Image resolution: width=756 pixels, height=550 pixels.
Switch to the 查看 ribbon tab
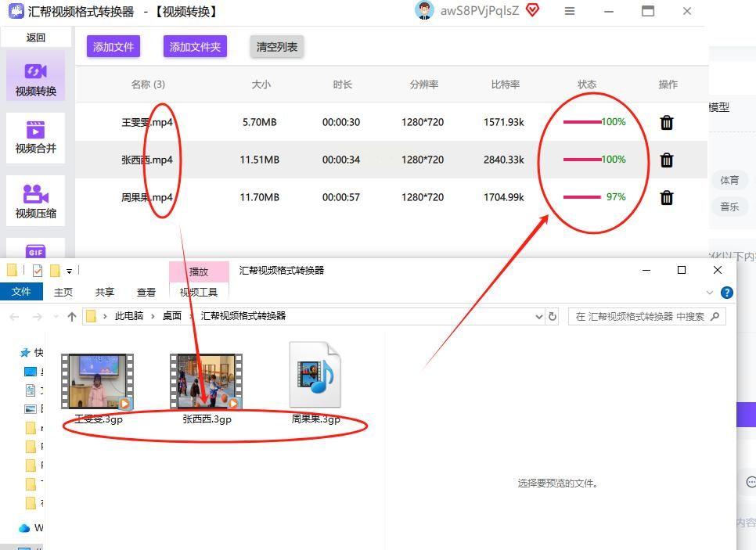146,292
